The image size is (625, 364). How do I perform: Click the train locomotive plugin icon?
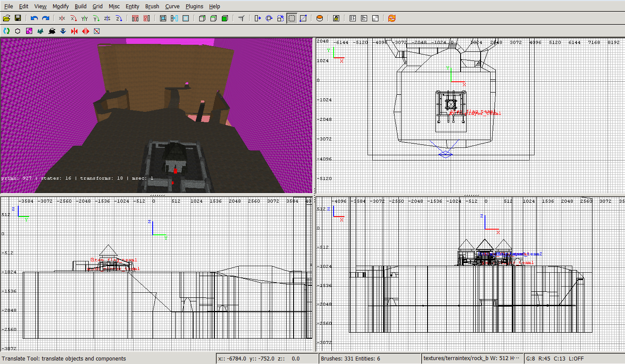coord(52,31)
